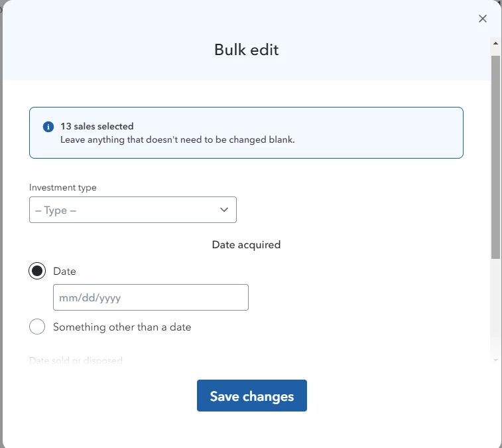Click the scrollbar track below the thumb
This screenshot has width=502, height=448.
pyautogui.click(x=495, y=308)
